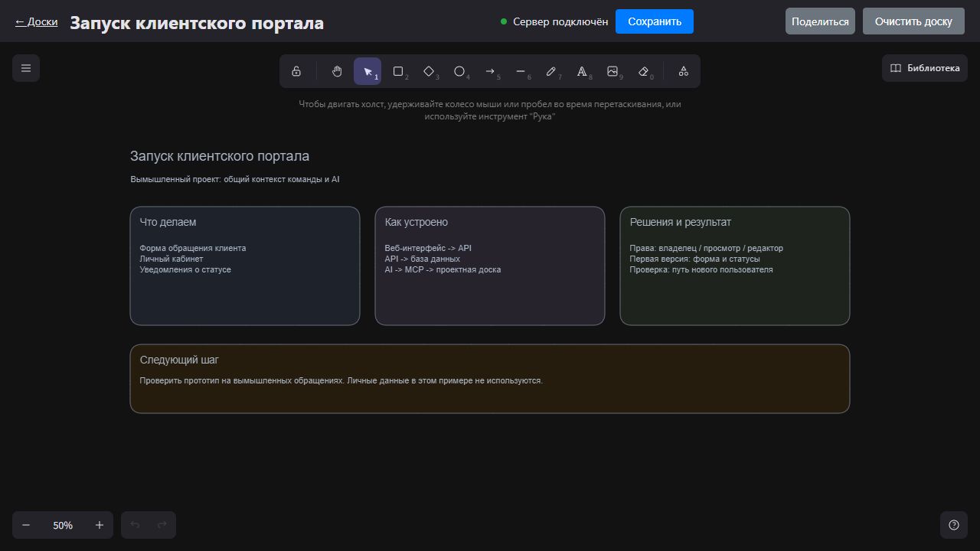980x551 pixels.
Task: Click the page title Запуск клиентского портала
Action: [197, 23]
